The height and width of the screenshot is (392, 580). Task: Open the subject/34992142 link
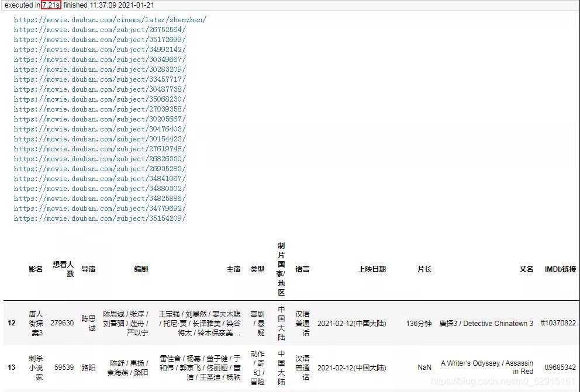click(100, 50)
